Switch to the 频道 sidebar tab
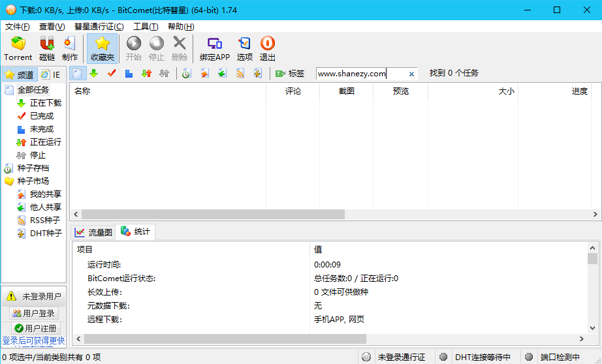 click(x=20, y=74)
